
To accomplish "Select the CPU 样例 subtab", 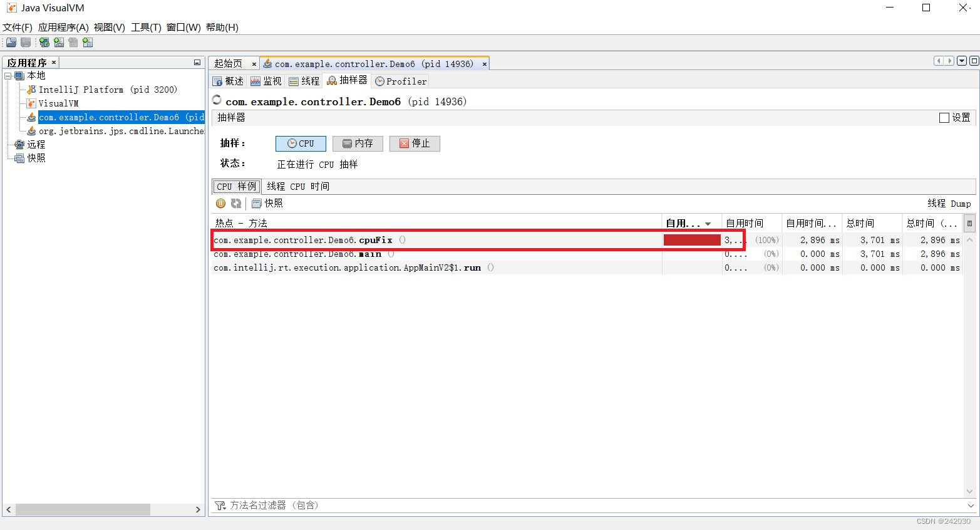I will click(237, 187).
